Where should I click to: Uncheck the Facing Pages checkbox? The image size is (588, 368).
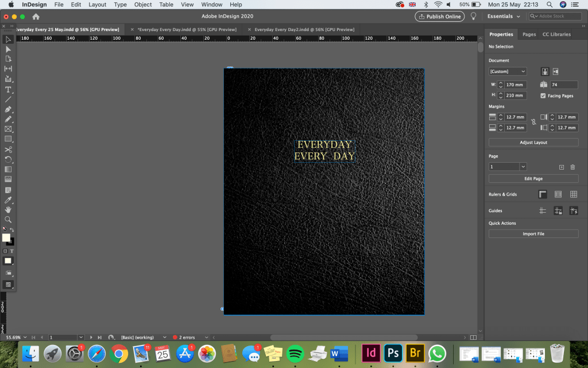pyautogui.click(x=543, y=95)
